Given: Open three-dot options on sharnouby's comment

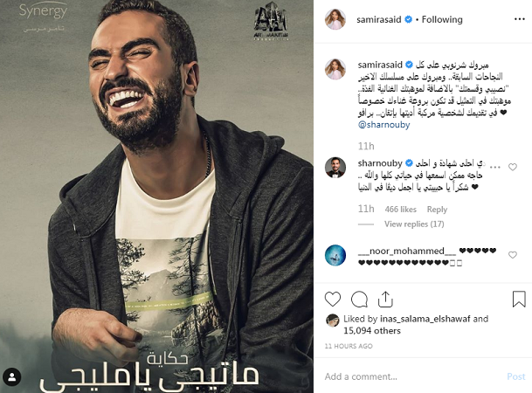Looking at the screenshot, I should pos(495,167).
